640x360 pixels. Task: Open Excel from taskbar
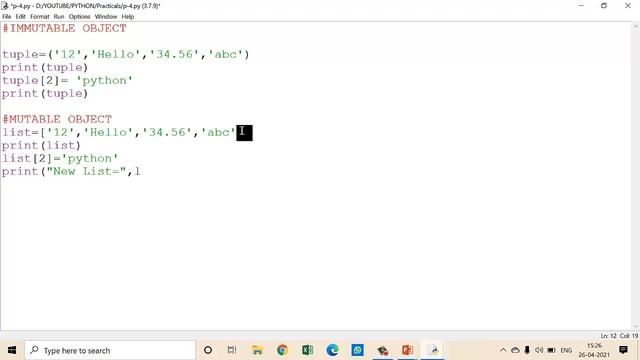[307, 350]
